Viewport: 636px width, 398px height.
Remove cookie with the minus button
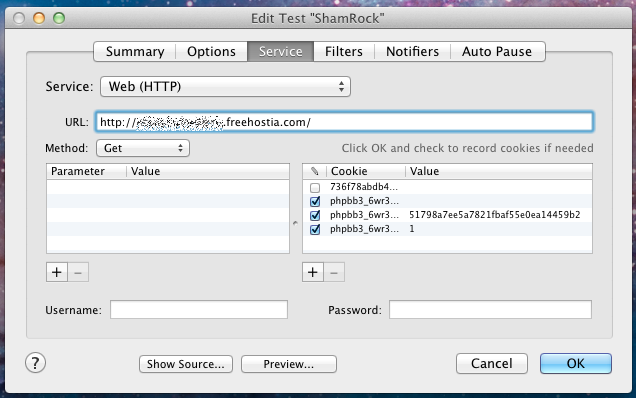point(334,272)
